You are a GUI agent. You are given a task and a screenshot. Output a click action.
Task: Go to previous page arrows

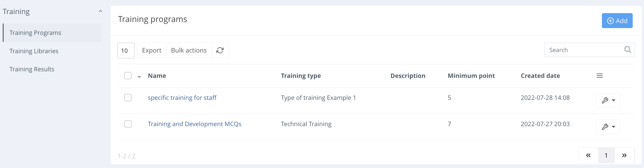coord(588,155)
